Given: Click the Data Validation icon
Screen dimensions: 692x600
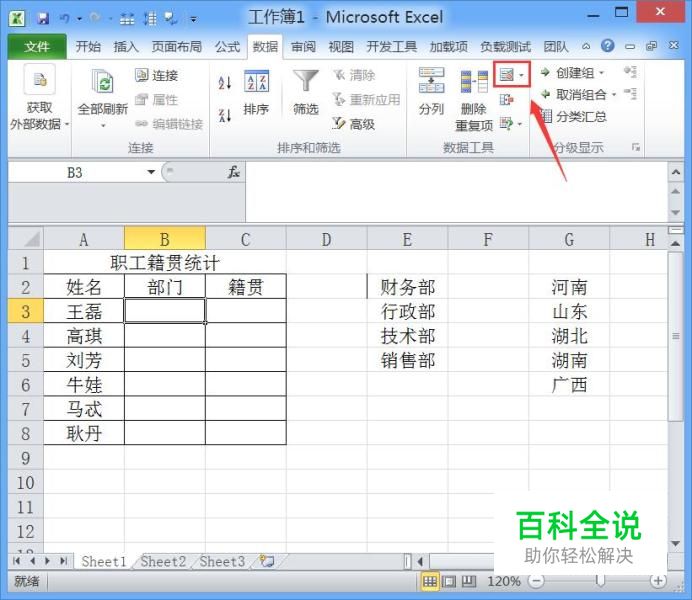Looking at the screenshot, I should (507, 75).
